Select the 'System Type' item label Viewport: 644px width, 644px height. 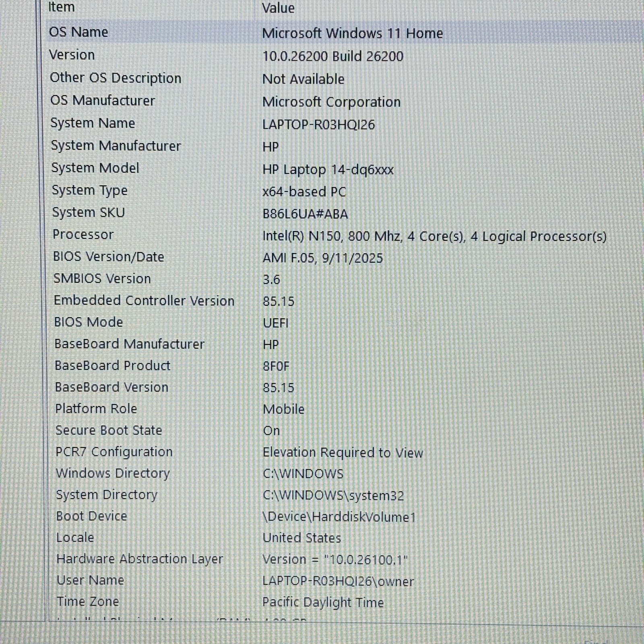[90, 190]
